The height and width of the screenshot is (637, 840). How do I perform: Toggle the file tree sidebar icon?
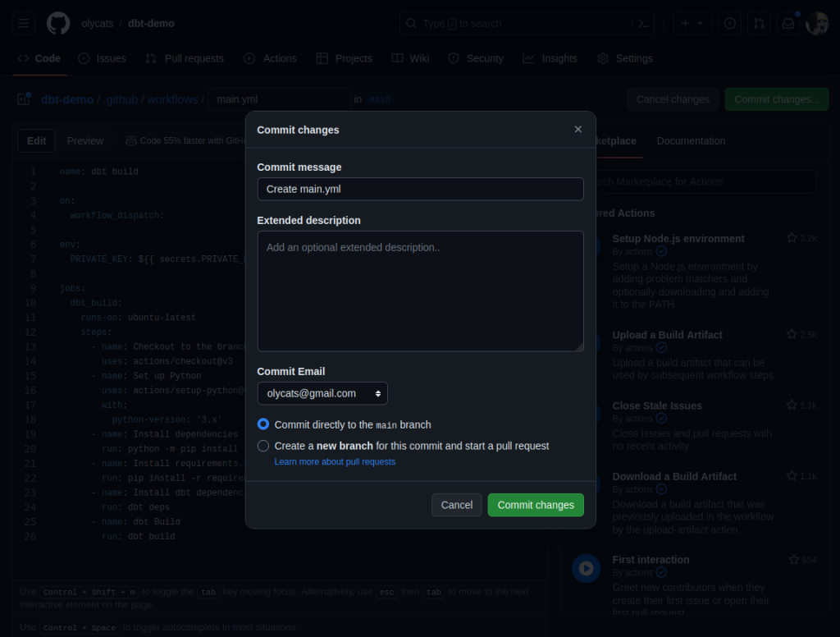coord(24,99)
